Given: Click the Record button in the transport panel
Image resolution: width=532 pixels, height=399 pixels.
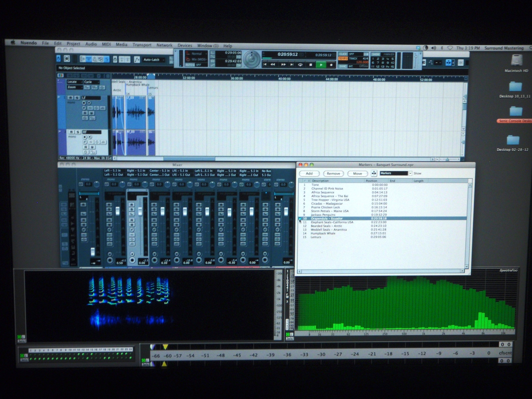Looking at the screenshot, I should [x=331, y=65].
